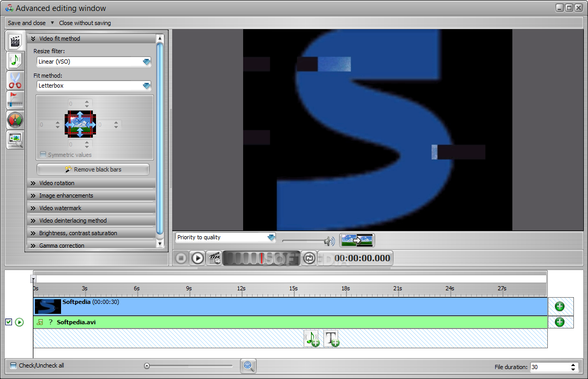Click the bottom crop value field
The image size is (588, 379).
point(75,144)
